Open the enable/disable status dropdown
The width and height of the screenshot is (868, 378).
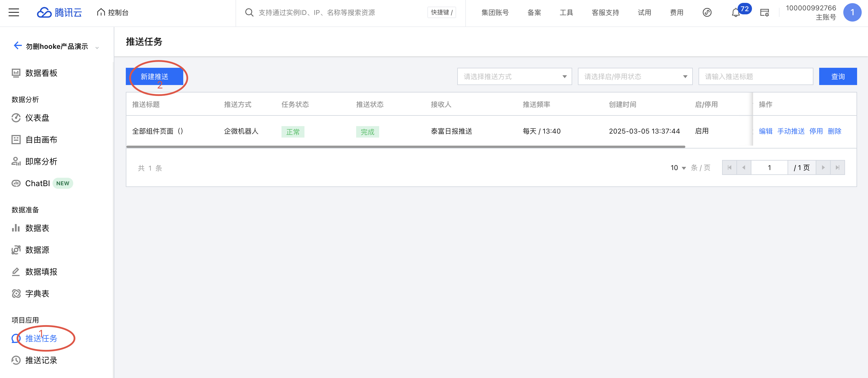coord(635,76)
